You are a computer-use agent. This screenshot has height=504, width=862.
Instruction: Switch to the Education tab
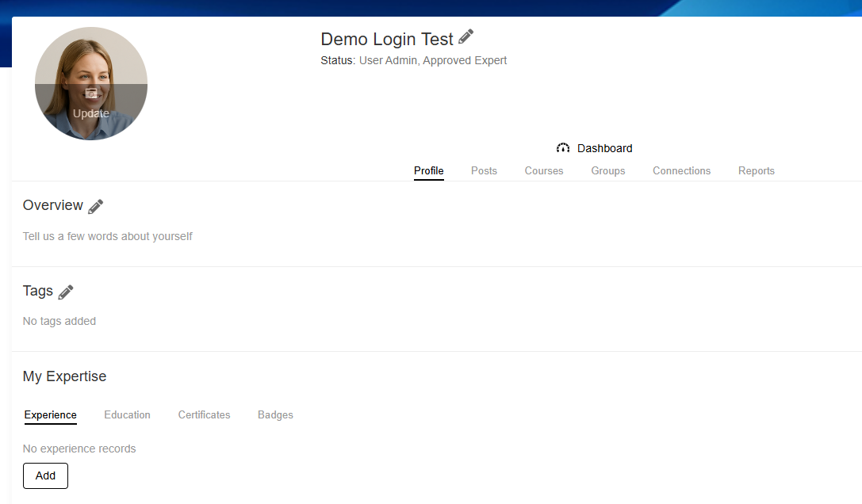pyautogui.click(x=127, y=414)
